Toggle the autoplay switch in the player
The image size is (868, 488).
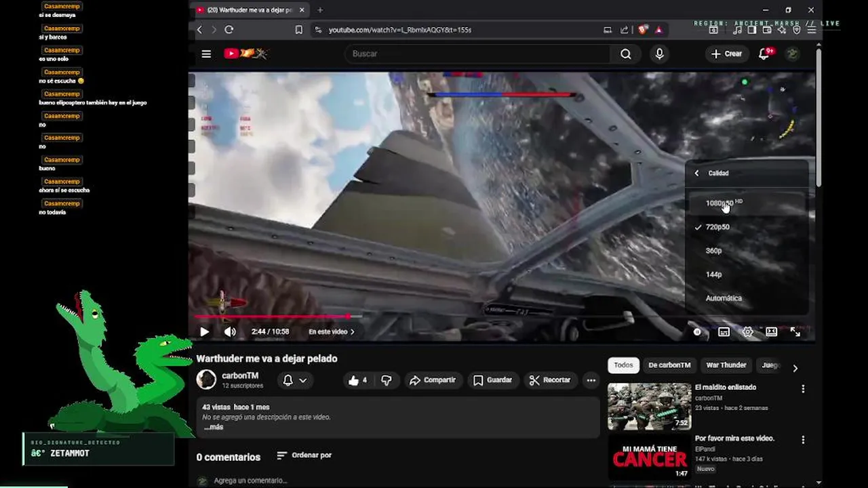(697, 331)
